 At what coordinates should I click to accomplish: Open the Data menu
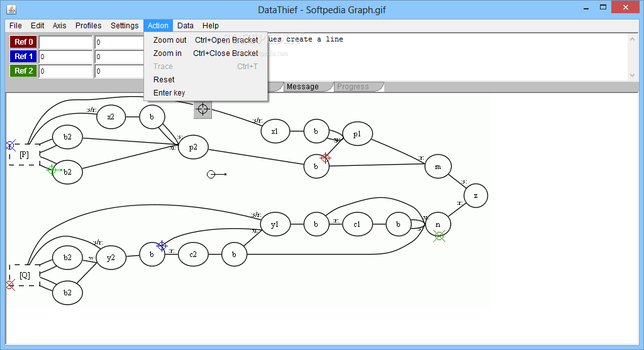[186, 25]
